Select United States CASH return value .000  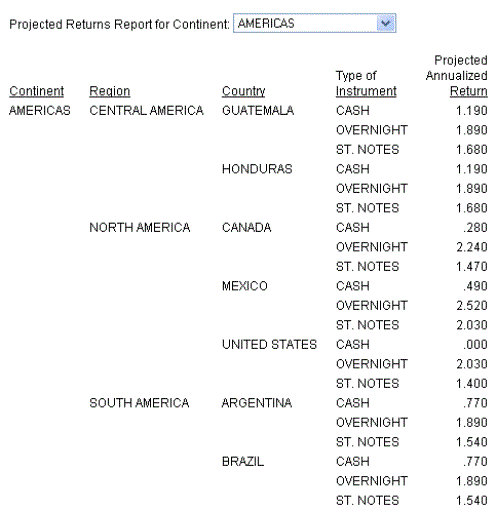[x=475, y=344]
